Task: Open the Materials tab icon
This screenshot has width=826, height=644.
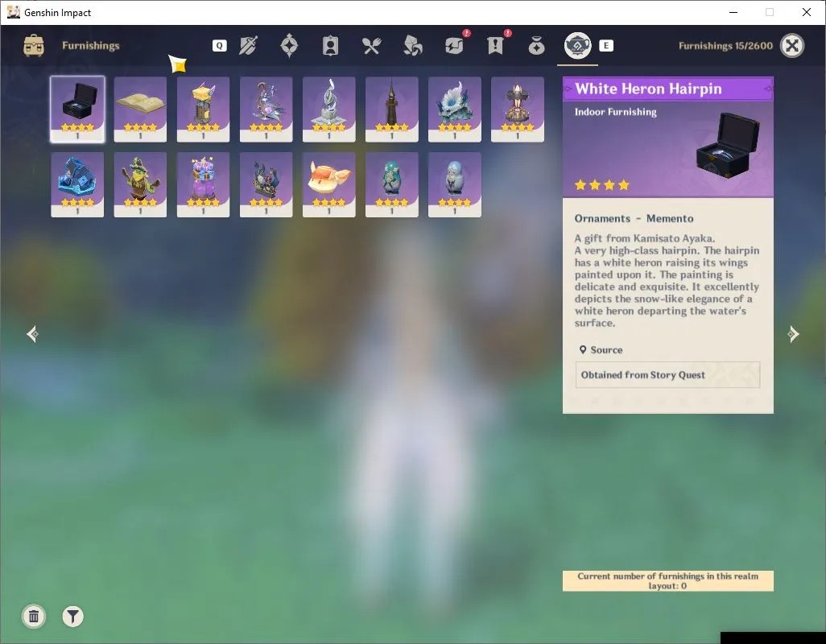Action: click(412, 46)
